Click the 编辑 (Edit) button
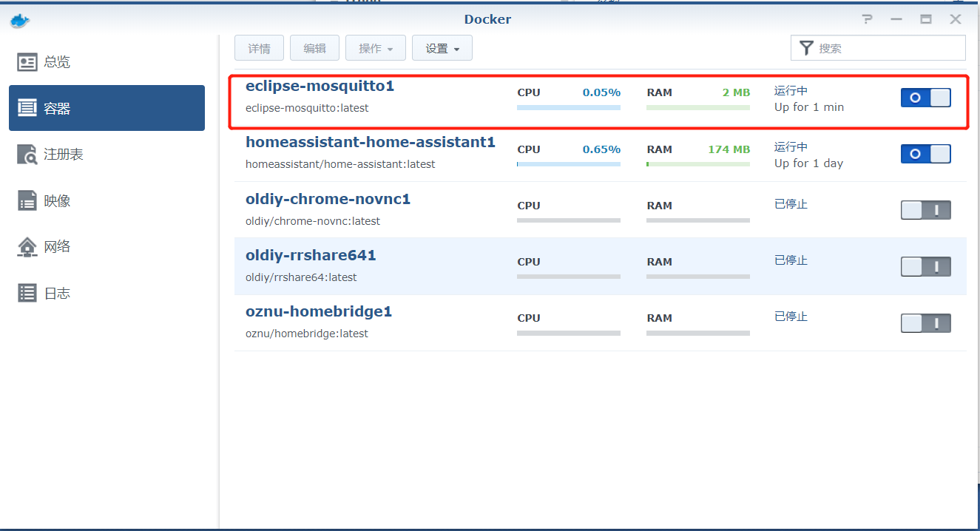 coord(314,48)
